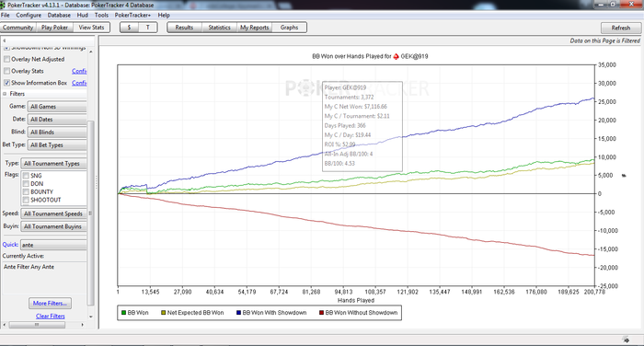644x346 pixels.
Task: Check the BOUNTY flag checkbox
Action: [x=26, y=192]
